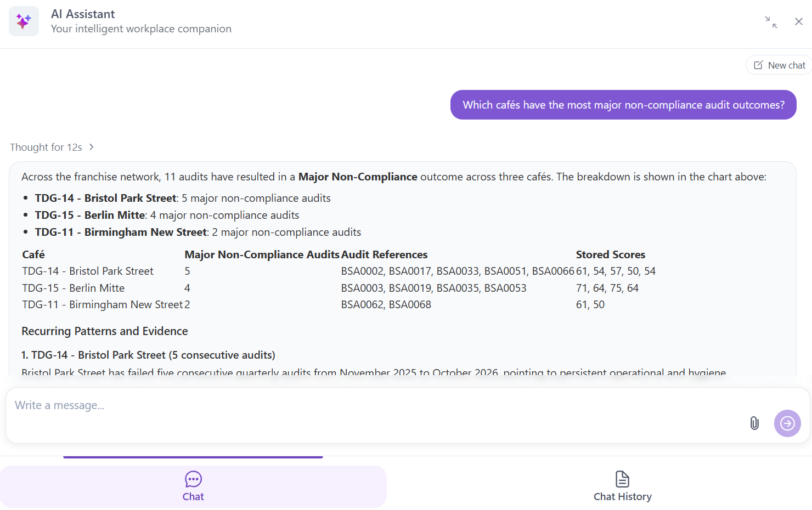Send the message with the arrow button
Image resolution: width=812 pixels, height=510 pixels.
pyautogui.click(x=787, y=423)
